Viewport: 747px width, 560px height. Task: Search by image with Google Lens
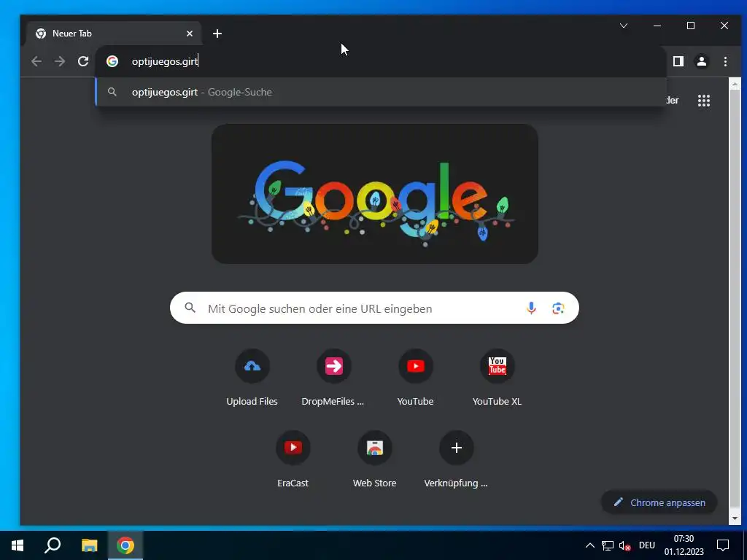tap(558, 308)
